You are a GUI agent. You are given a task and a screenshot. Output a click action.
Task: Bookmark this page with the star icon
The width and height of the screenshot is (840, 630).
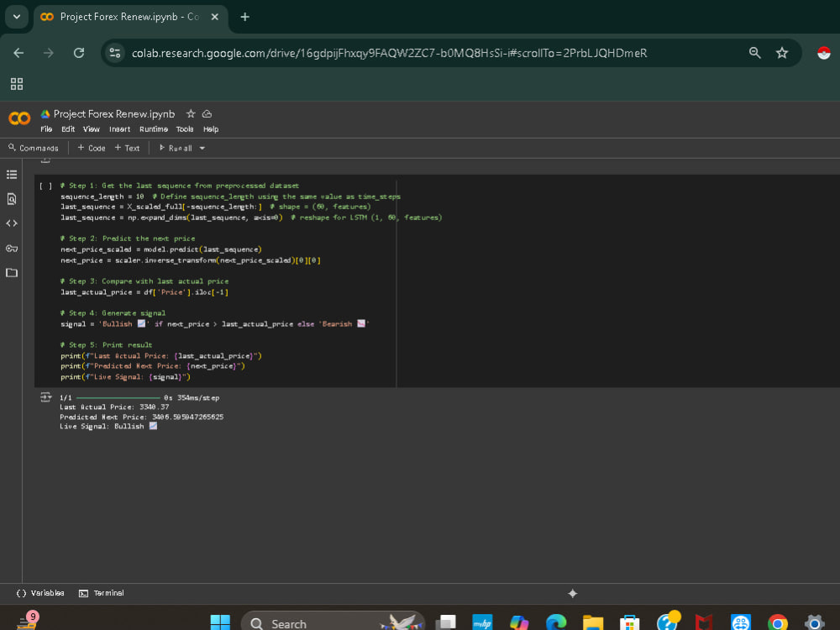(781, 52)
